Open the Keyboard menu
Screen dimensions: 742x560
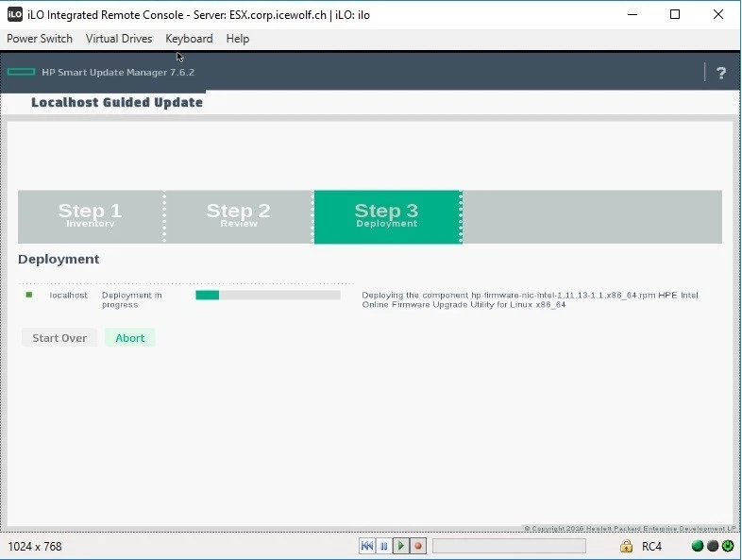(189, 39)
